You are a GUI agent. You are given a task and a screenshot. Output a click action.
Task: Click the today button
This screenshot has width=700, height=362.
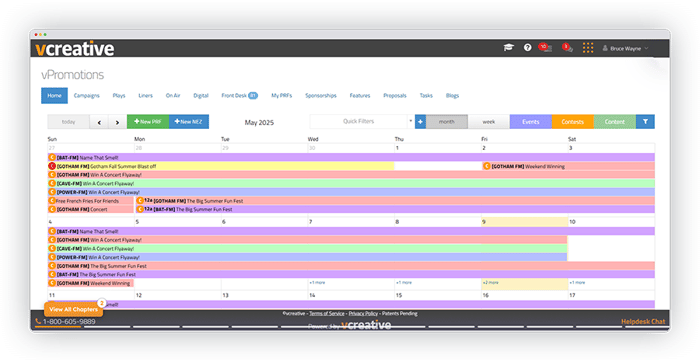click(69, 122)
